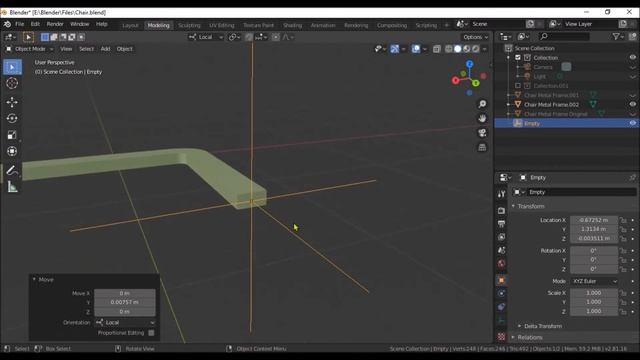Open the Output properties tab icon

coord(501,224)
